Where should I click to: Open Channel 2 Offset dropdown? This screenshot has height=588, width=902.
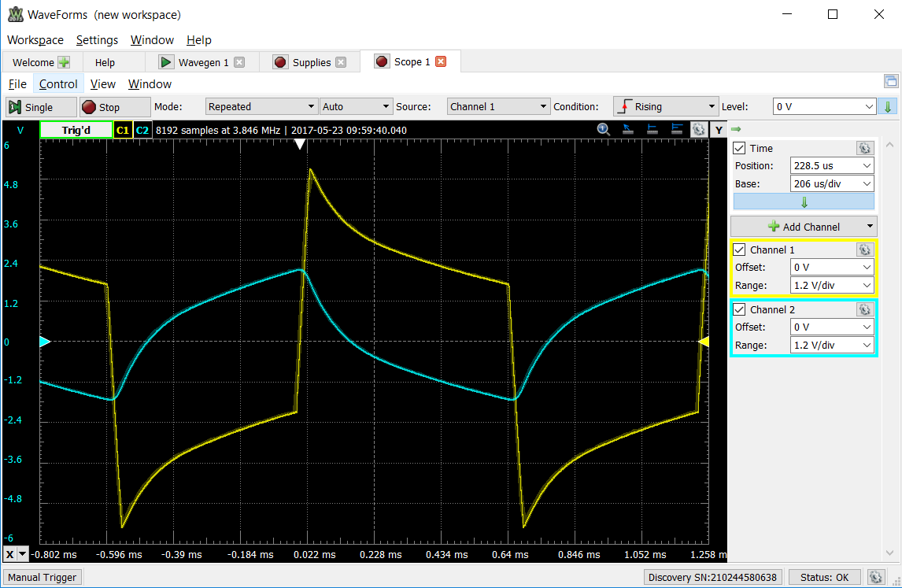pos(832,327)
